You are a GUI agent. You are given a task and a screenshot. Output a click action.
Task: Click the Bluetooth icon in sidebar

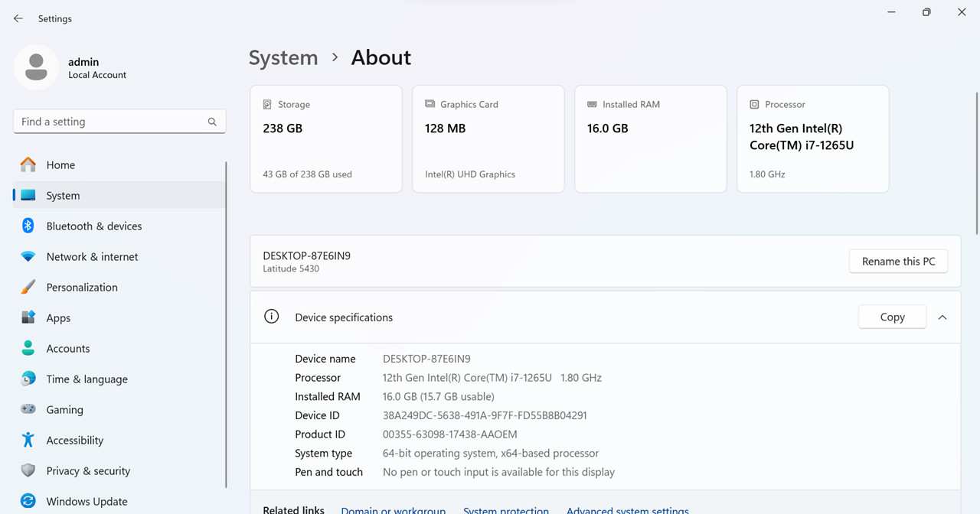coord(28,226)
